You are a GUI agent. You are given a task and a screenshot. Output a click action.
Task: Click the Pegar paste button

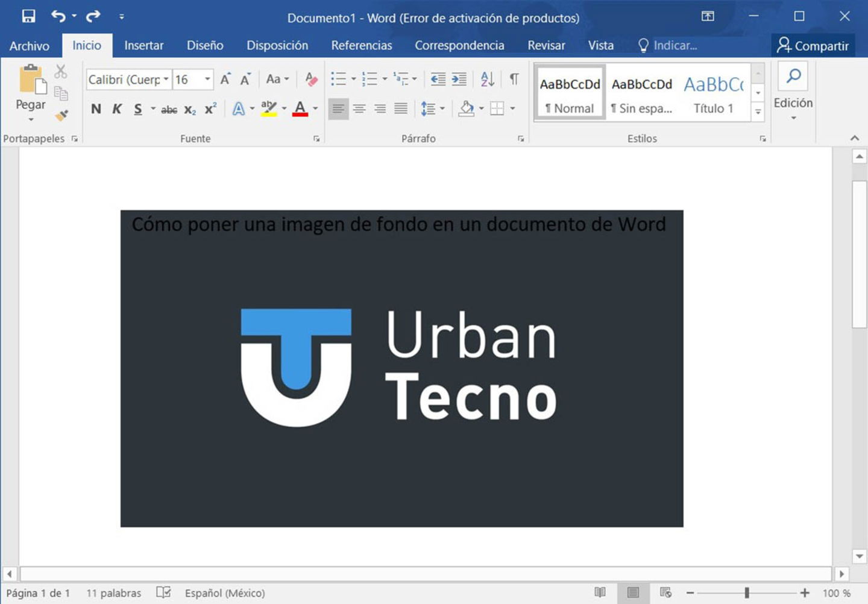pyautogui.click(x=31, y=87)
